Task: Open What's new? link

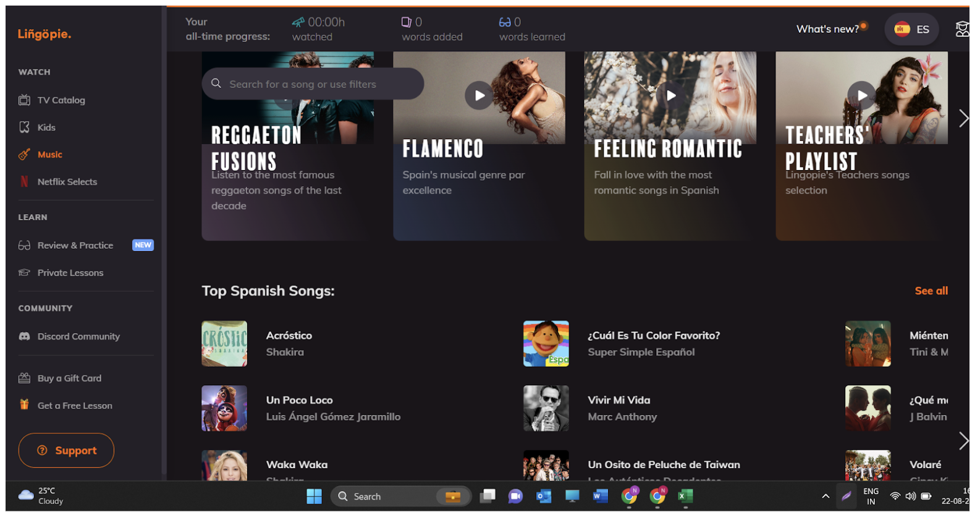Action: (x=827, y=29)
